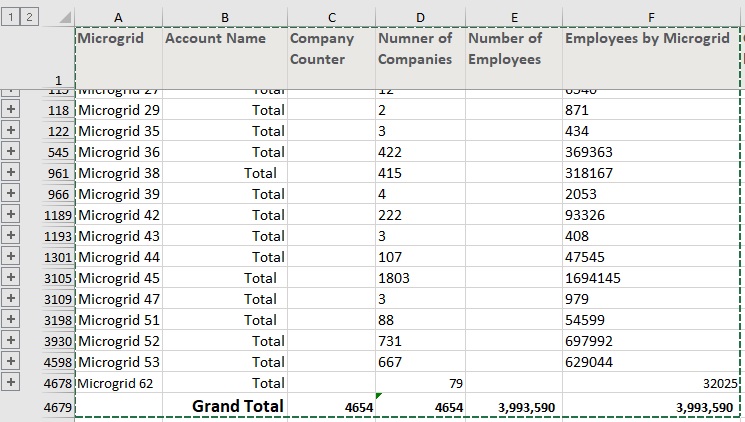
Task: Expand the Microgrid 36 group
Action: [x=10, y=151]
